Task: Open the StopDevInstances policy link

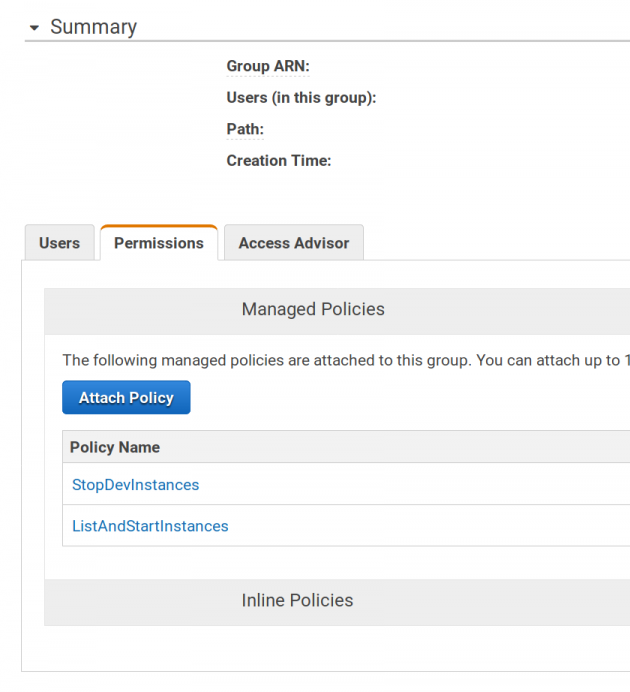Action: (135, 485)
